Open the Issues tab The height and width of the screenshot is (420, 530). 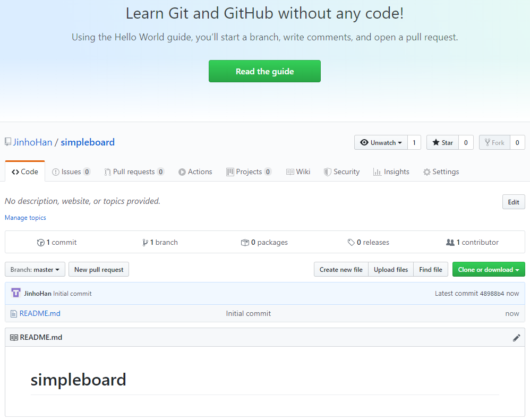[71, 172]
